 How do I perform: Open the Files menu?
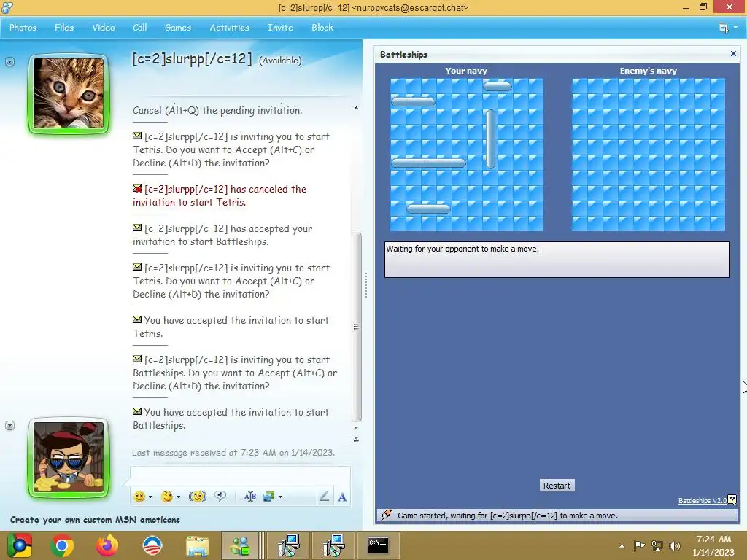(x=64, y=28)
